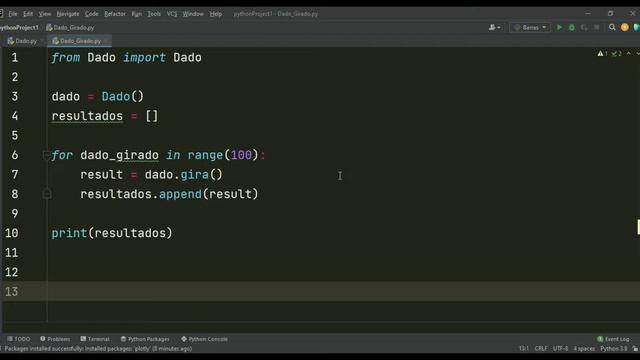Viewport: 640px width, 360px height.
Task: Click line number 1 in the gutter
Action: (15, 58)
